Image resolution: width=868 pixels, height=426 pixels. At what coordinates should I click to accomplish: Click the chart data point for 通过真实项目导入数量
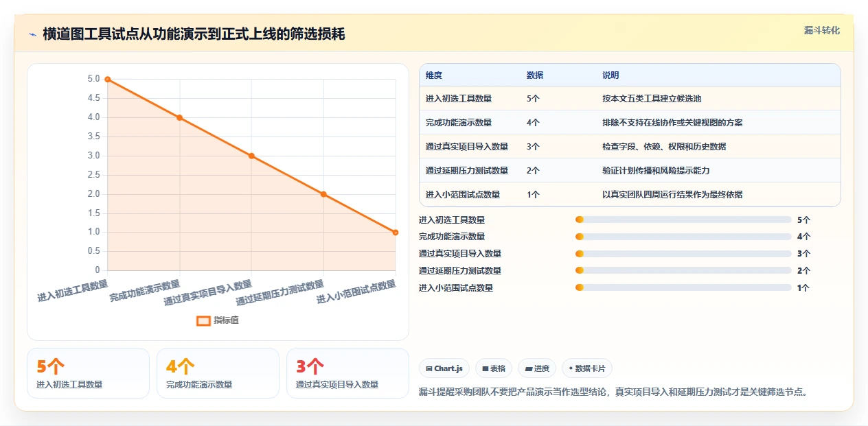251,156
